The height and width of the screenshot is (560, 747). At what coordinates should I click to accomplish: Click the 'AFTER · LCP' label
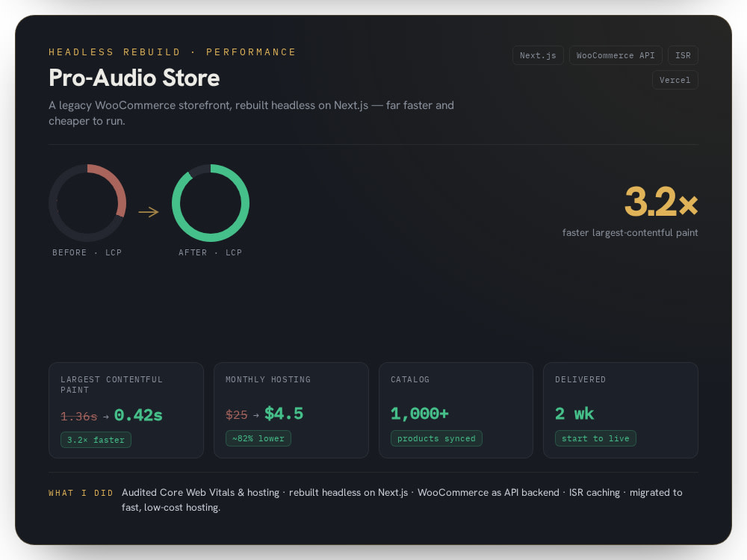tap(210, 252)
